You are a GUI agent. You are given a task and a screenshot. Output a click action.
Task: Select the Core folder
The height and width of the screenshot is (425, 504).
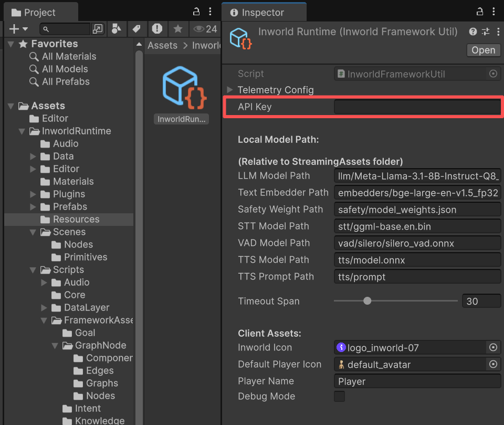point(68,295)
